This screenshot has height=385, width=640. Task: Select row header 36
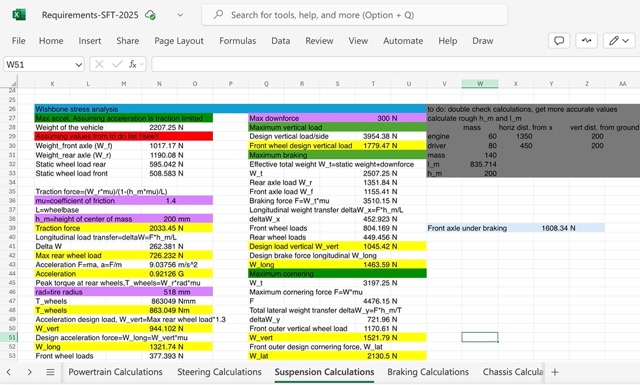[12, 200]
